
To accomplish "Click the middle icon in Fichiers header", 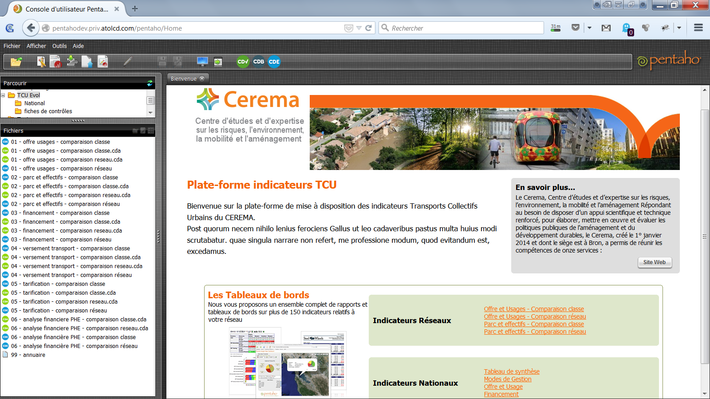I will [x=143, y=130].
